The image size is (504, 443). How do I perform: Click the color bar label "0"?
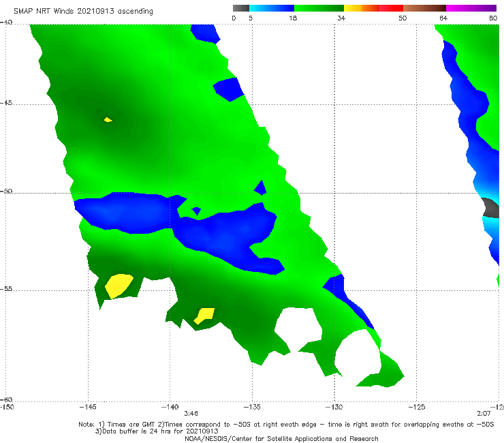tap(234, 18)
